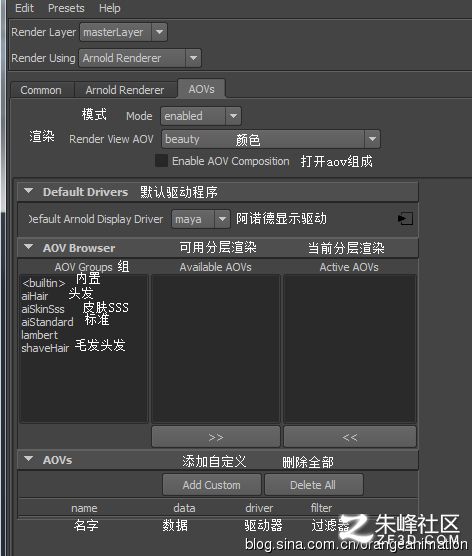Collapse the AOVs section
The image size is (472, 556).
[29, 459]
